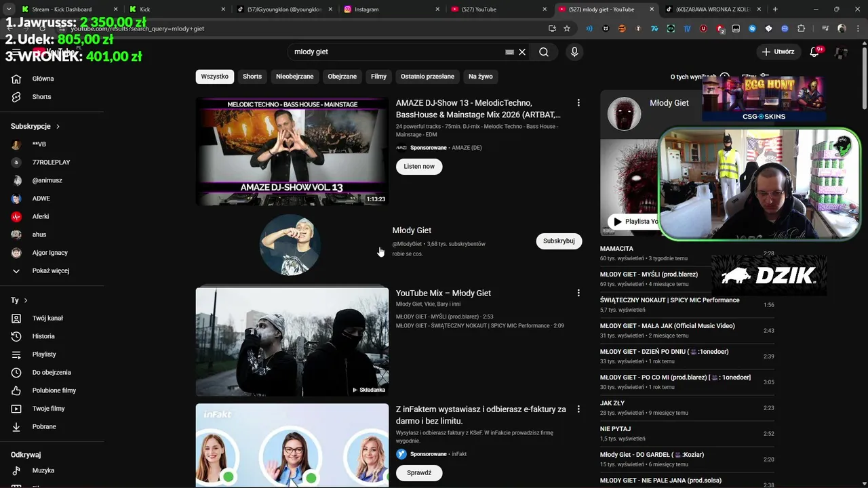The height and width of the screenshot is (488, 868).
Task: Open new browser tab with plus icon
Action: 775,9
